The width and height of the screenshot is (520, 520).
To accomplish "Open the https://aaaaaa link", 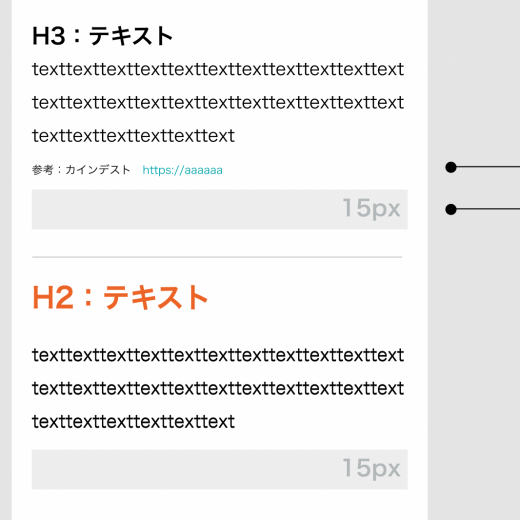I will tap(182, 170).
